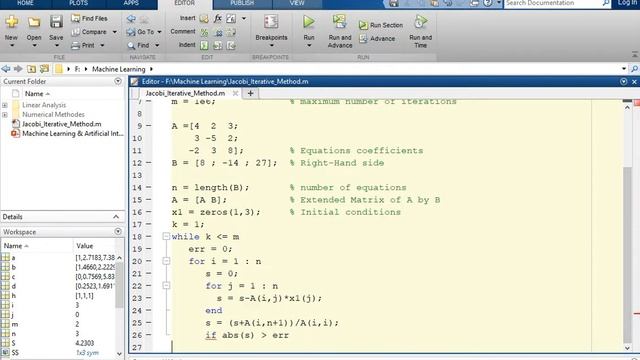Comment selected lines with the % icon
Viewport: 640px width, 360px height.
pos(204,32)
